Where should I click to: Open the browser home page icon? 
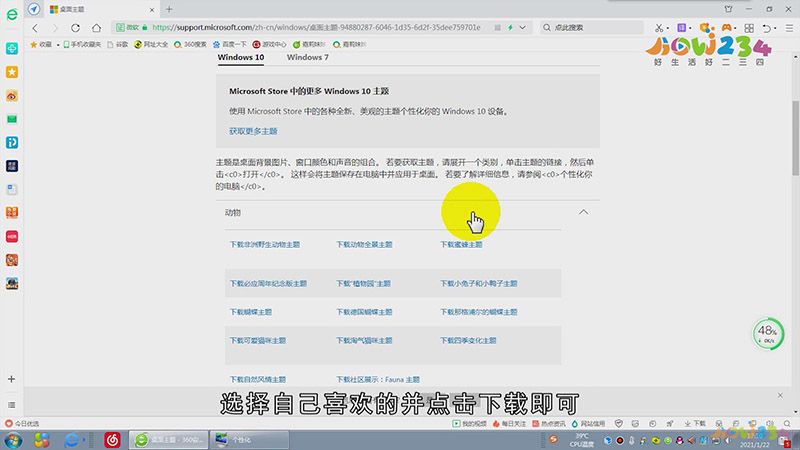pyautogui.click(x=96, y=28)
